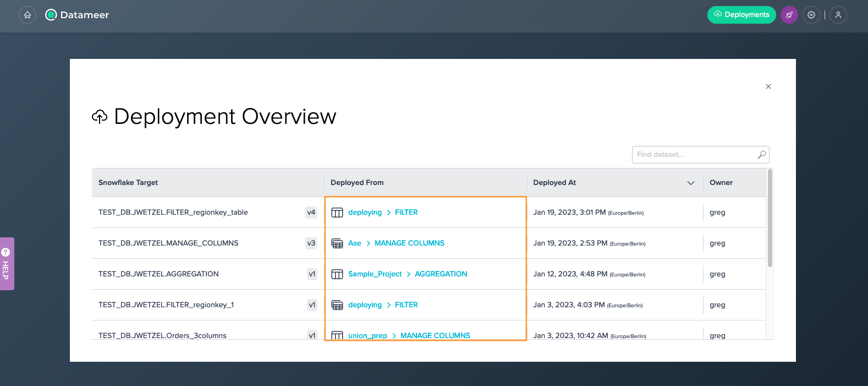Open the AGGREGATION dataset link
Image resolution: width=868 pixels, height=386 pixels.
pos(441,274)
